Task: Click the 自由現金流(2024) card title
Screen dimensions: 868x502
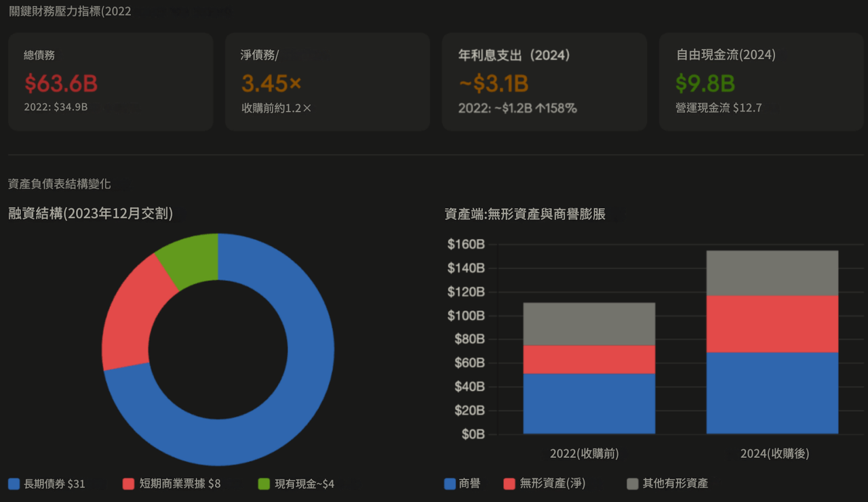Action: point(726,56)
